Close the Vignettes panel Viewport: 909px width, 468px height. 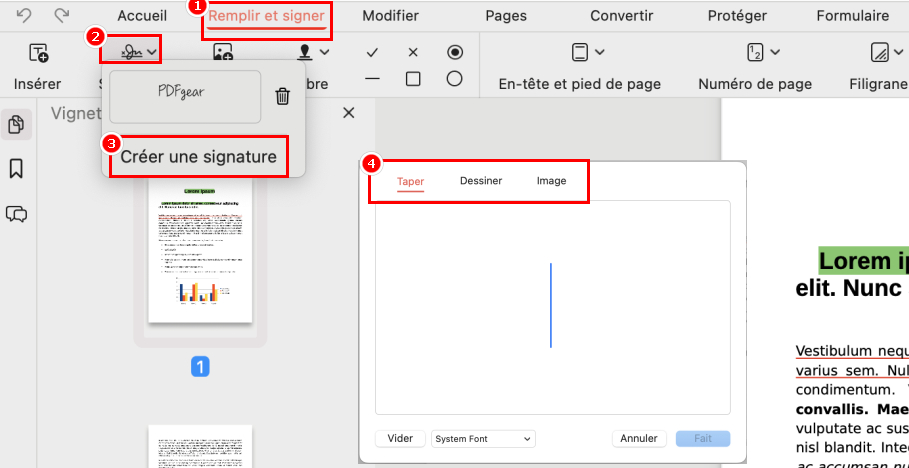(348, 113)
